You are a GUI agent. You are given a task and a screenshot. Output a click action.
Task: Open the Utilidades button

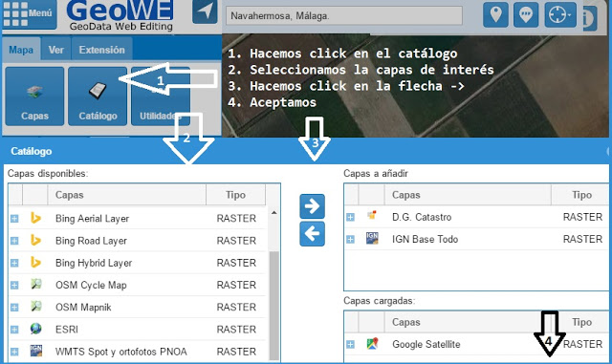pyautogui.click(x=161, y=96)
